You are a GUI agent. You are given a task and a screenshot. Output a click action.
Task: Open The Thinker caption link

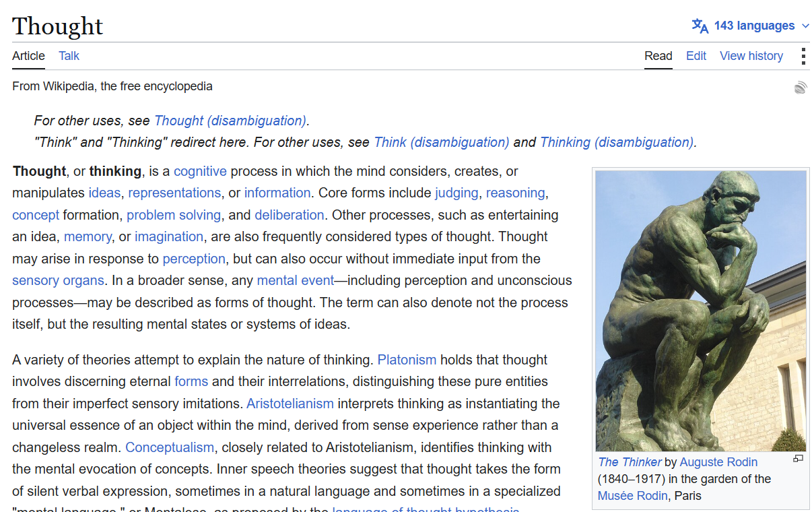630,462
